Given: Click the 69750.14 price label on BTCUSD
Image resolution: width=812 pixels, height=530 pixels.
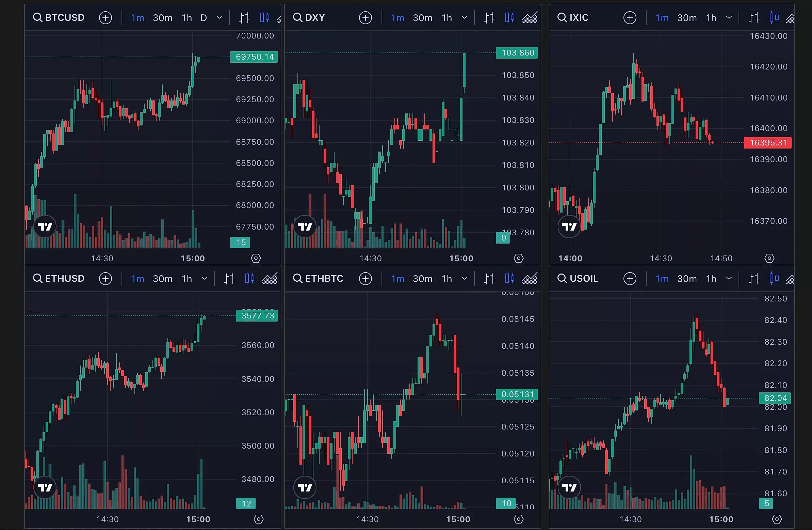Looking at the screenshot, I should click(254, 57).
